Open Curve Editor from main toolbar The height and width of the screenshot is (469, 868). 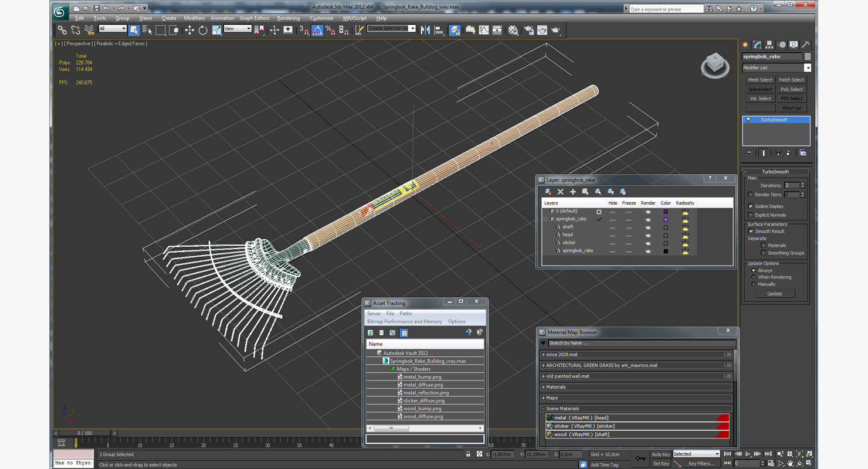[x=484, y=30]
